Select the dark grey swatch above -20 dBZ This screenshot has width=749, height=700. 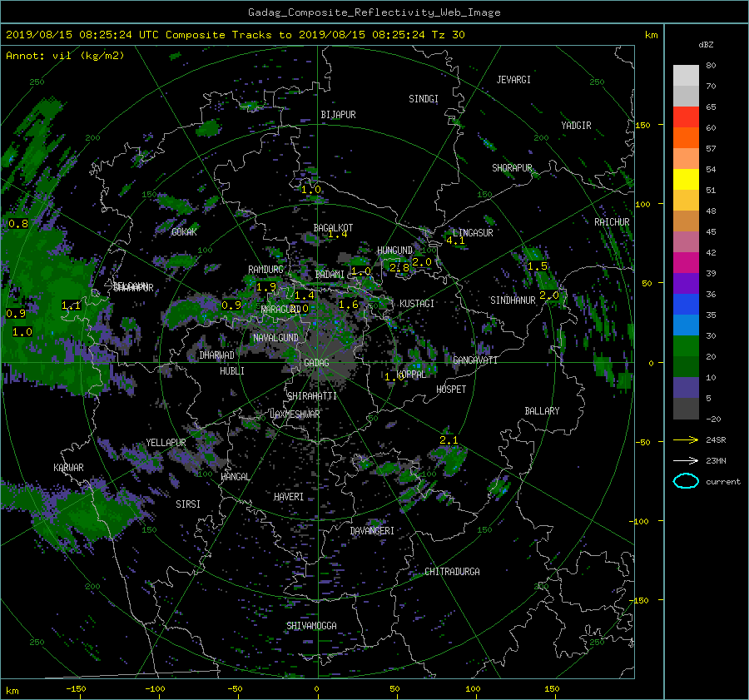coord(686,409)
